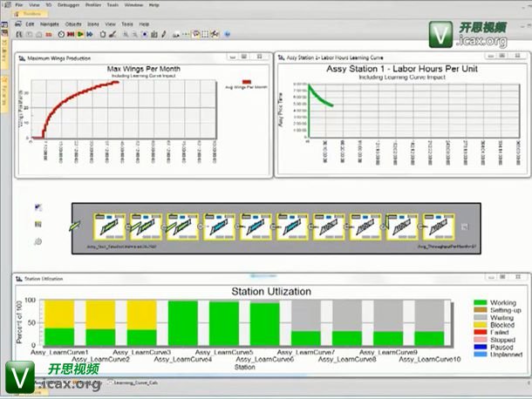Image resolution: width=532 pixels, height=399 pixels.
Task: Click the Assy_LearnCurve8 axis label
Action: click(x=347, y=359)
